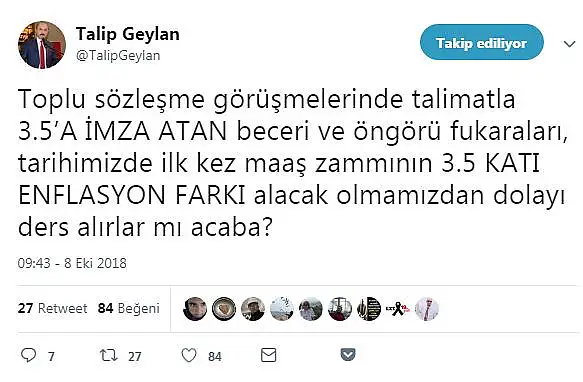The width and height of the screenshot is (583, 382).
Task: View the '27 Retweet' list
Action: [52, 308]
